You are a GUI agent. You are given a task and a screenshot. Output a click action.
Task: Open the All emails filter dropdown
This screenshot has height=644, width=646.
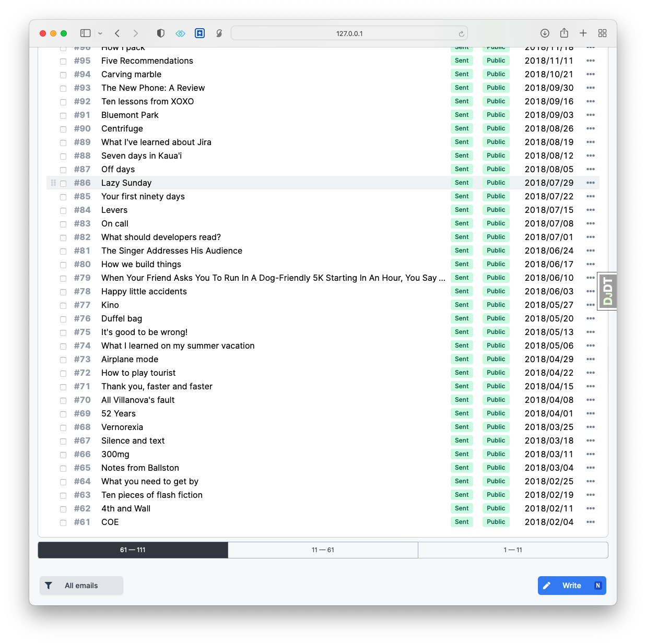[81, 586]
